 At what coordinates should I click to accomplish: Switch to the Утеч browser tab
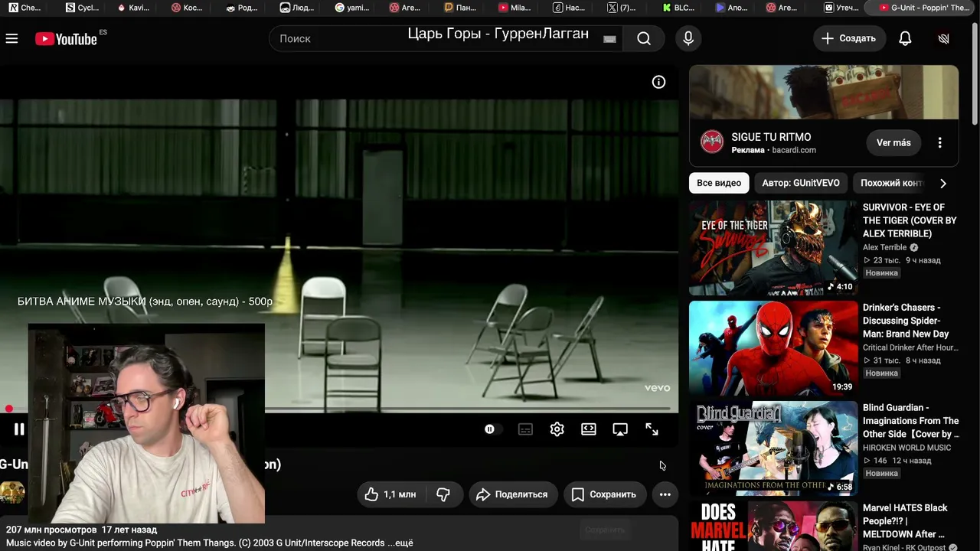(x=841, y=8)
